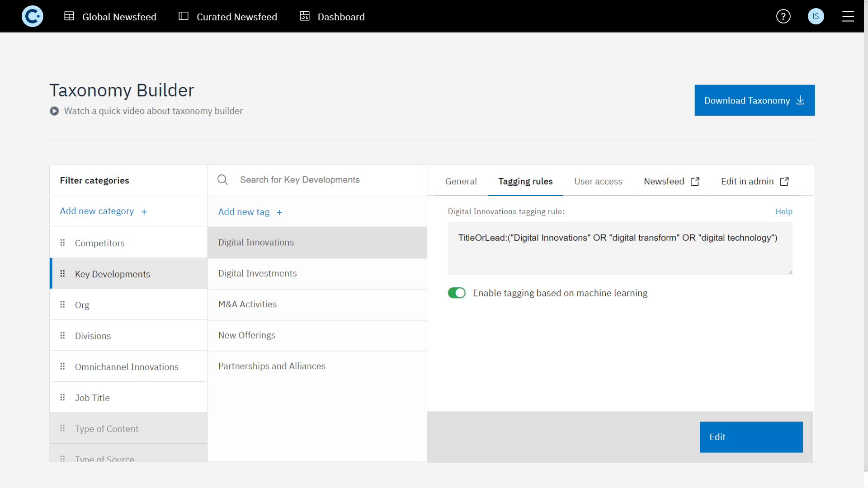Click the plus icon next to Add new category
Viewport: 868px width, 488px height.
tap(144, 212)
